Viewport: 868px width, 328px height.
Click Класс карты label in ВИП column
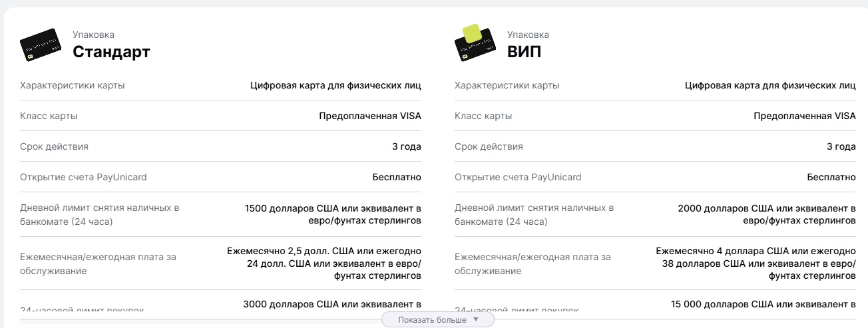point(483,116)
